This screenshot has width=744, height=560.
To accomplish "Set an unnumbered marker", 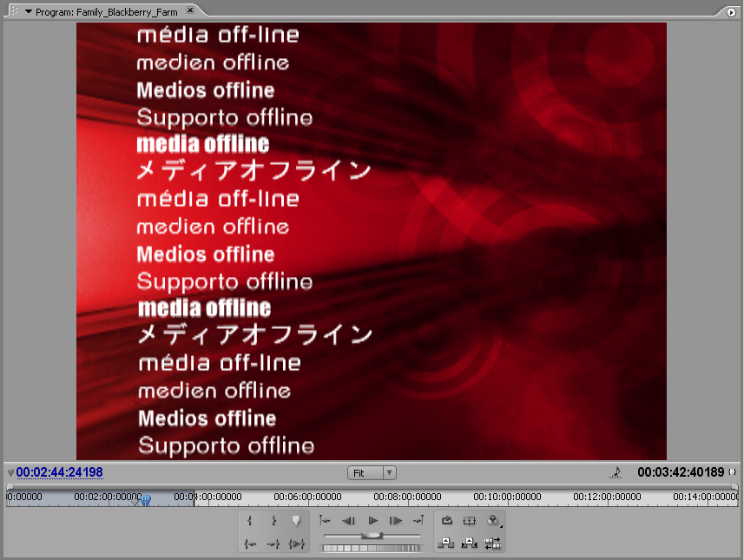I will point(295,519).
